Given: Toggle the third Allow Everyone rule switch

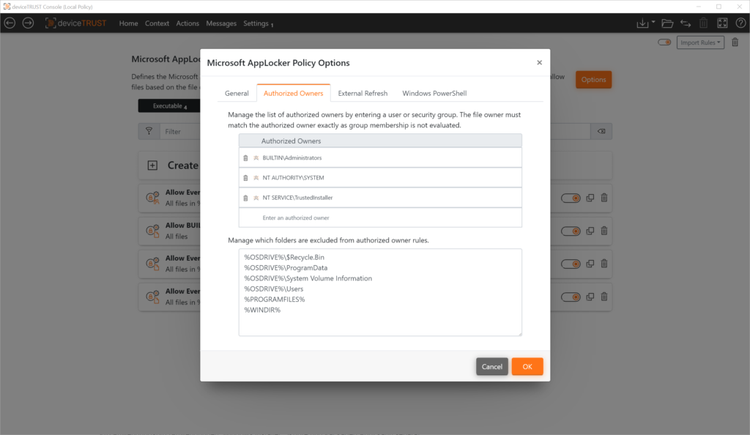Looking at the screenshot, I should pyautogui.click(x=571, y=264).
